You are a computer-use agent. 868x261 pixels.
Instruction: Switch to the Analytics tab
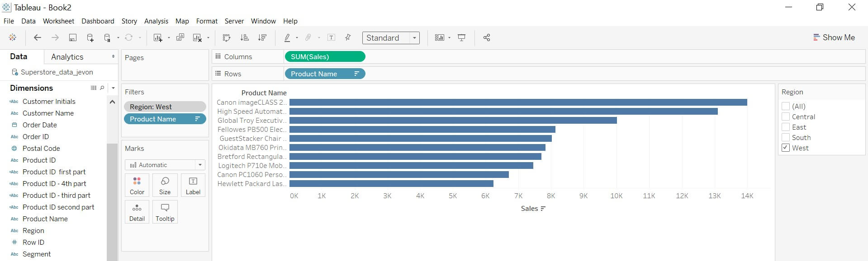pos(67,57)
